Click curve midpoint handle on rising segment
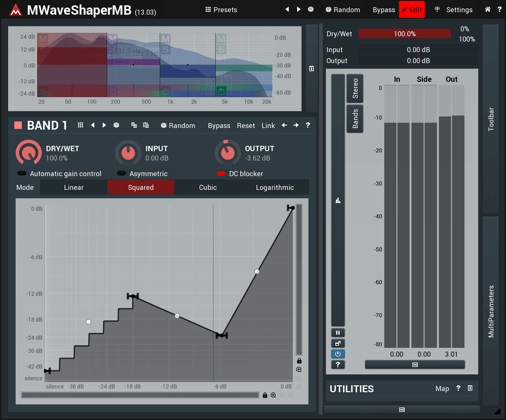Screen dimensions: 506x420 257,271
